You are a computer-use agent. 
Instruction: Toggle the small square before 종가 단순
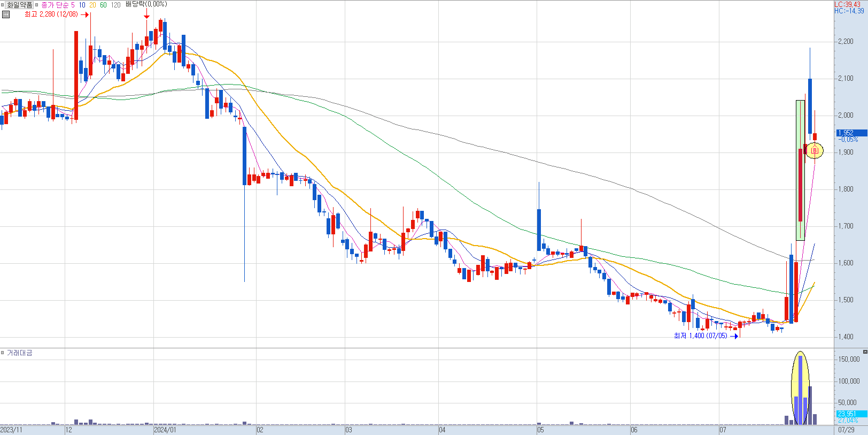pyautogui.click(x=37, y=5)
